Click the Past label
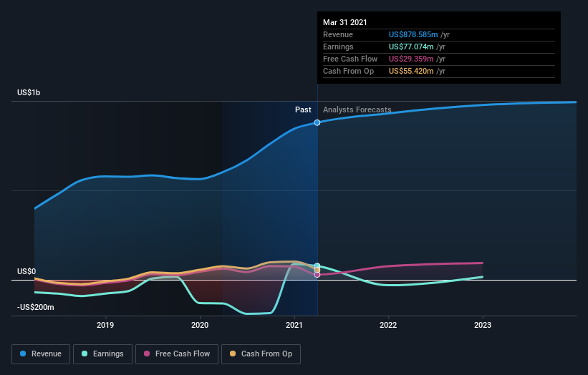The height and width of the screenshot is (375, 588). tap(303, 109)
